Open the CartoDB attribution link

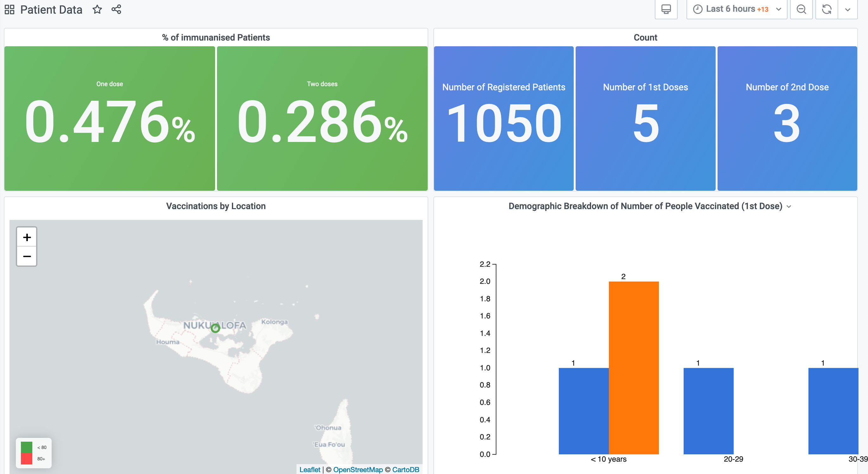point(405,469)
